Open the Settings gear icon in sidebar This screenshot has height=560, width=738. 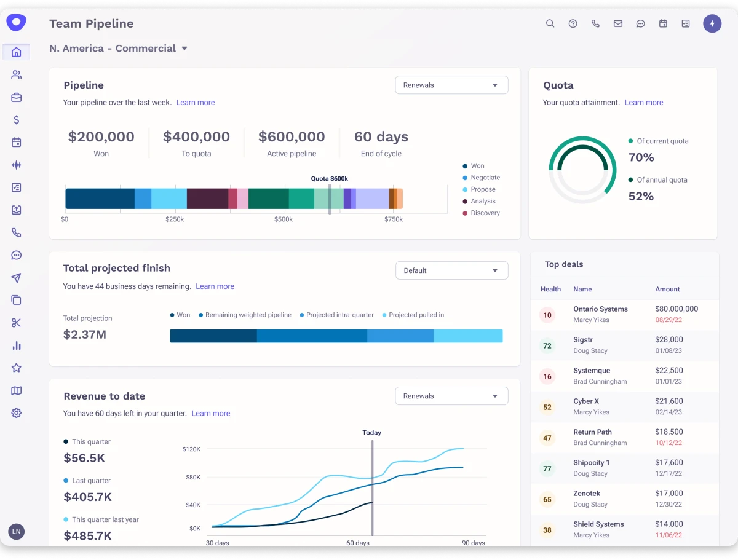[17, 413]
